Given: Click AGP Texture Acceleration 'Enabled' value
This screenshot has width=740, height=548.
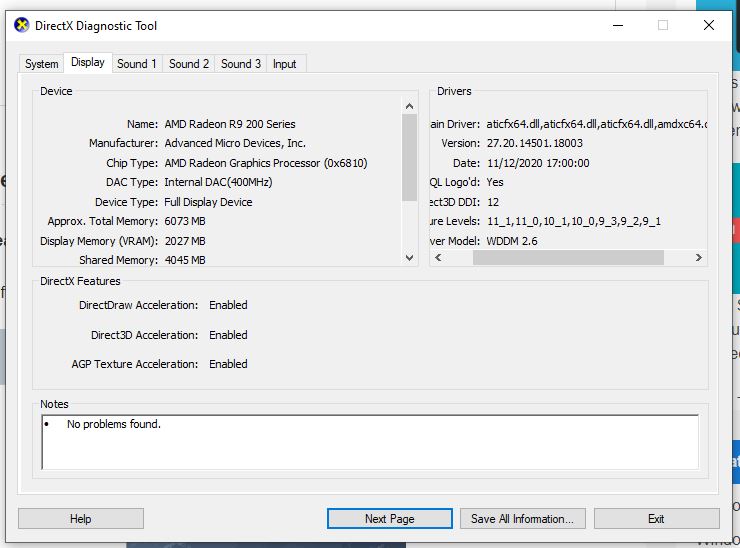Looking at the screenshot, I should [x=228, y=364].
